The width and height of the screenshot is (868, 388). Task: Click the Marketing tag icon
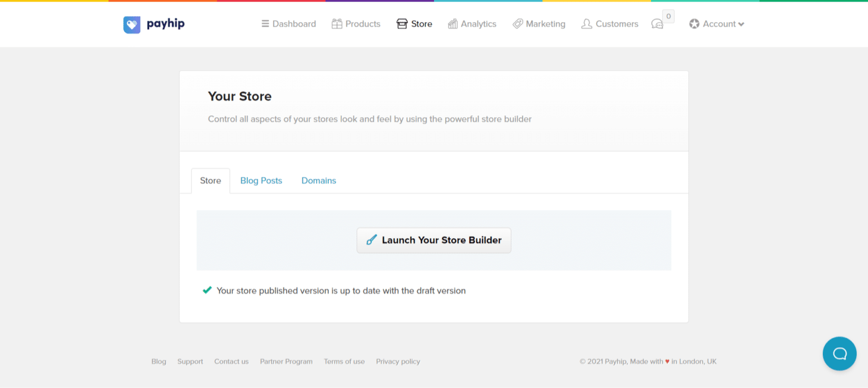518,24
